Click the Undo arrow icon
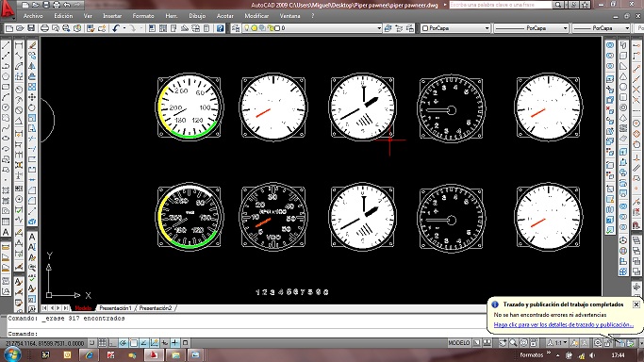Screen dimensions: 644x362 click(116, 28)
